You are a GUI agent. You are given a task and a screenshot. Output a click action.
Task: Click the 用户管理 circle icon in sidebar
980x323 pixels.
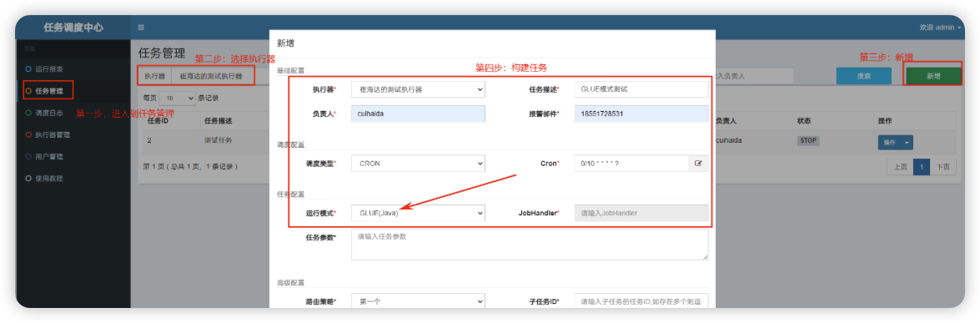coord(28,157)
